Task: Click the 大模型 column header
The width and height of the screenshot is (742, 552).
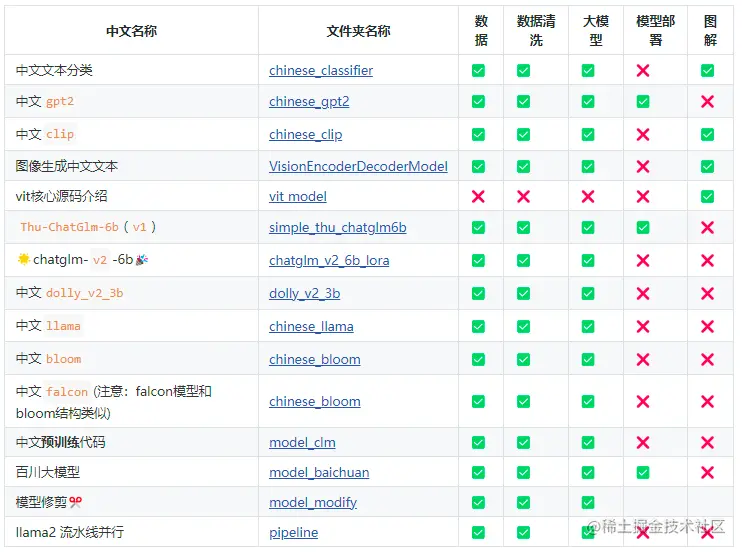Action: coord(596,30)
